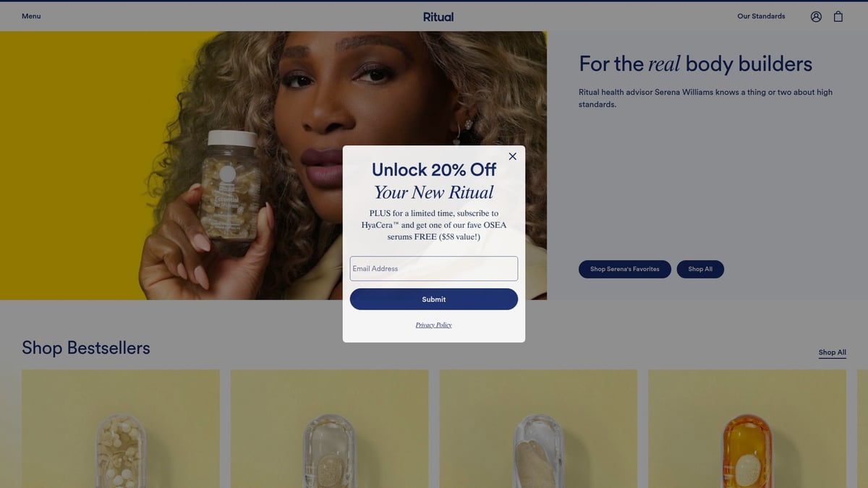
Task: Click the Ritual logo
Action: 438,17
